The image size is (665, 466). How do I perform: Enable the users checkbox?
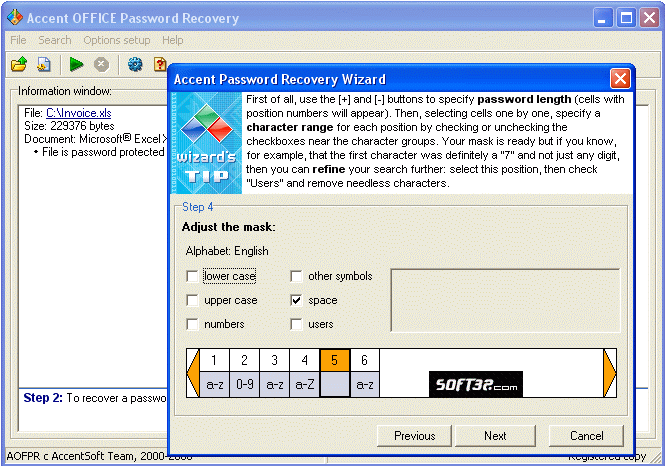tap(296, 324)
